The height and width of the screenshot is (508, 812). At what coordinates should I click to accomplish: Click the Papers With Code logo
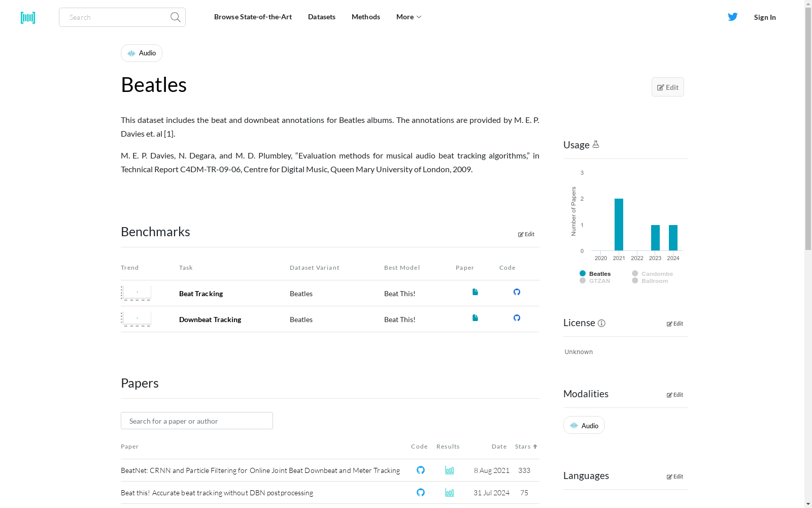click(28, 18)
